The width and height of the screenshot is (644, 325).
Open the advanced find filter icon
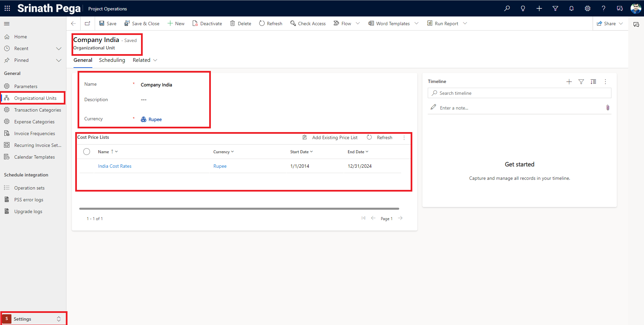[x=555, y=8]
